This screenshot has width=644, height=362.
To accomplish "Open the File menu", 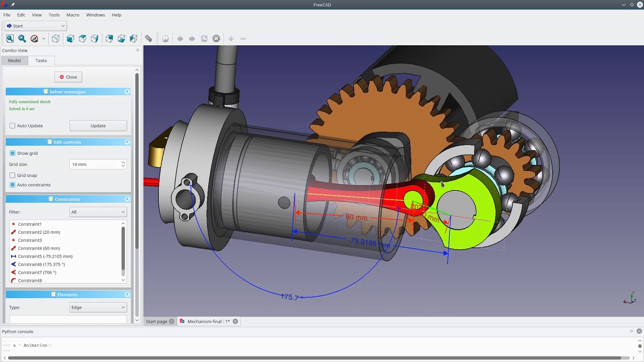I will click(7, 15).
